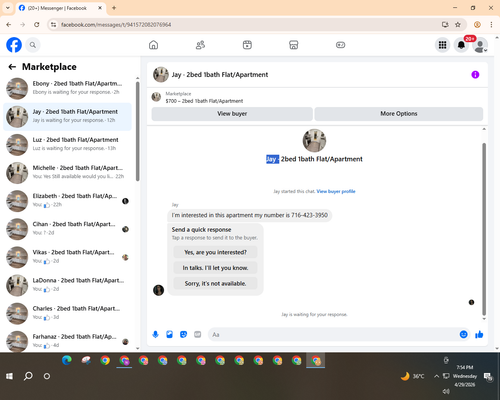Click the conversation list scrollbar

coord(137,131)
